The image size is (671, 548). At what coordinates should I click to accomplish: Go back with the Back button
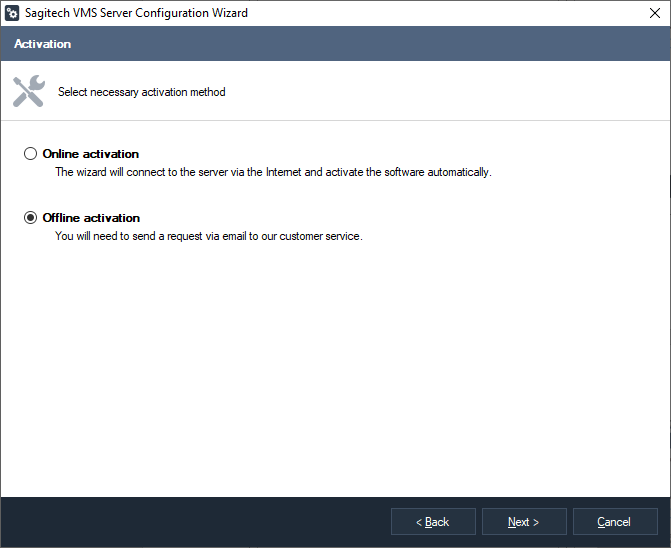pos(433,522)
